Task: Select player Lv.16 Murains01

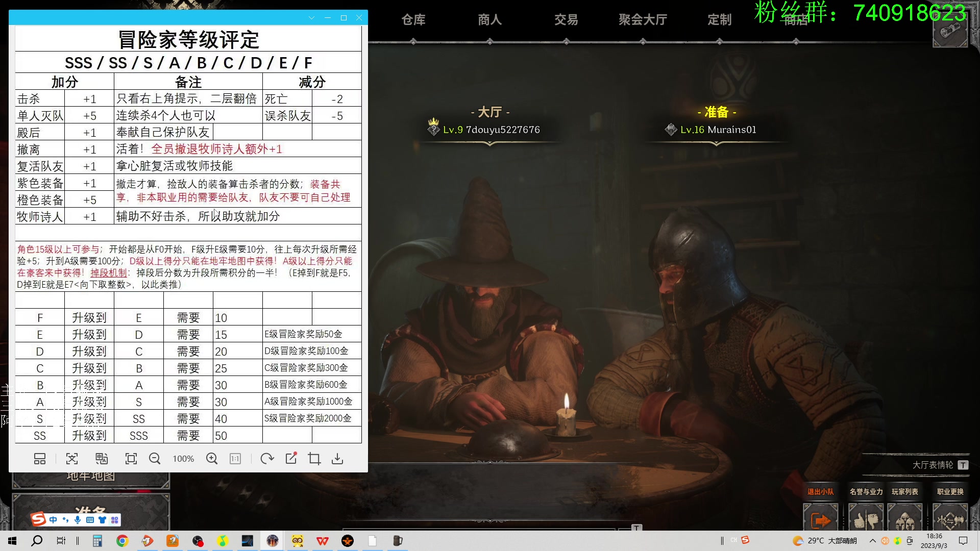Action: pos(711,130)
